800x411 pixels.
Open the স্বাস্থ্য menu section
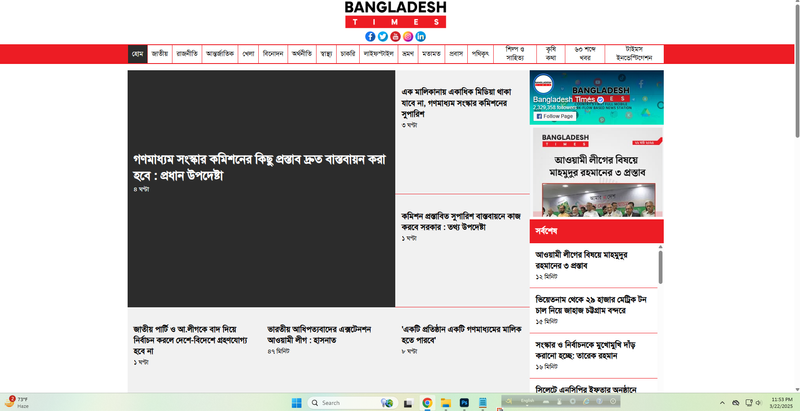coord(326,54)
